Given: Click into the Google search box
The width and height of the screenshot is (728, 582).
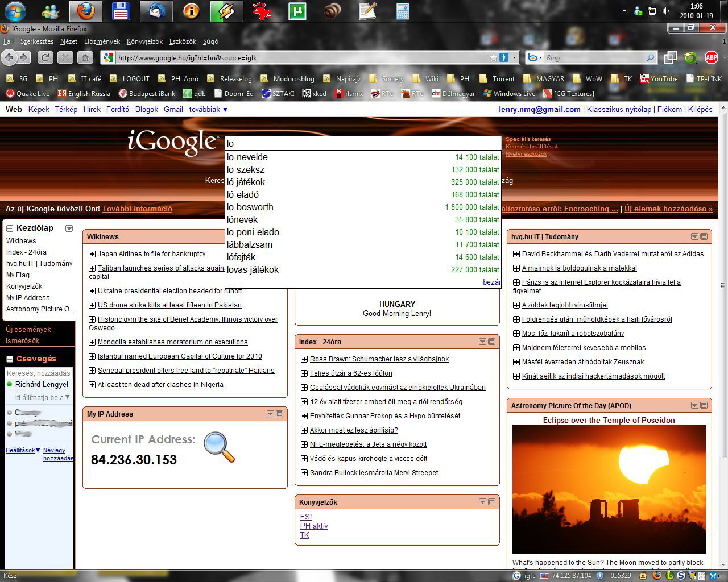Looking at the screenshot, I should [363, 143].
